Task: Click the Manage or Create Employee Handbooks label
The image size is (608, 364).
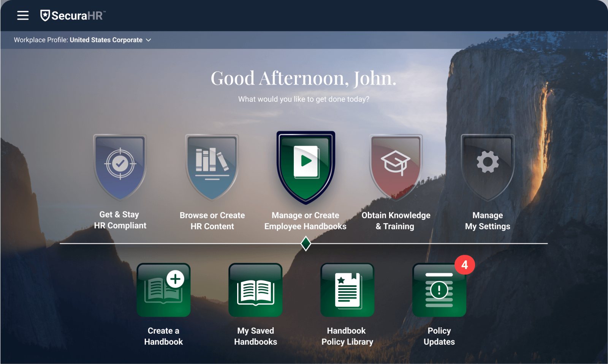Action: (305, 221)
